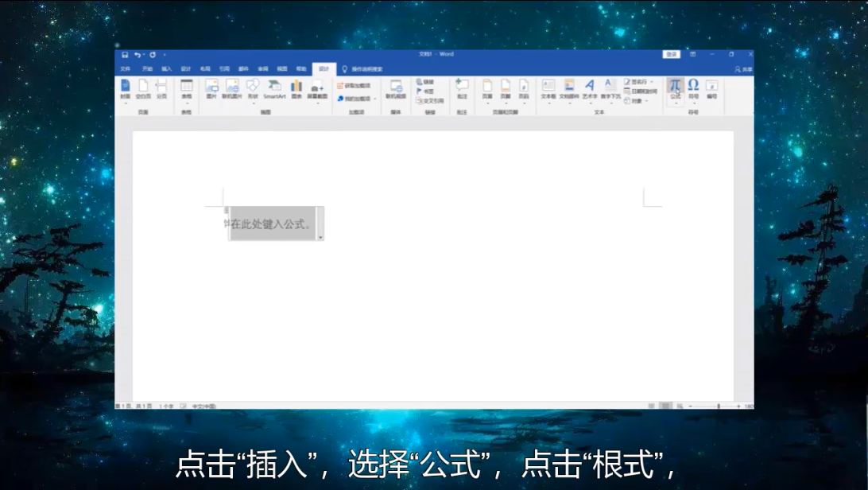The height and width of the screenshot is (490, 868).
Task: Click the 公式 (Equation) pi icon
Action: [x=675, y=86]
